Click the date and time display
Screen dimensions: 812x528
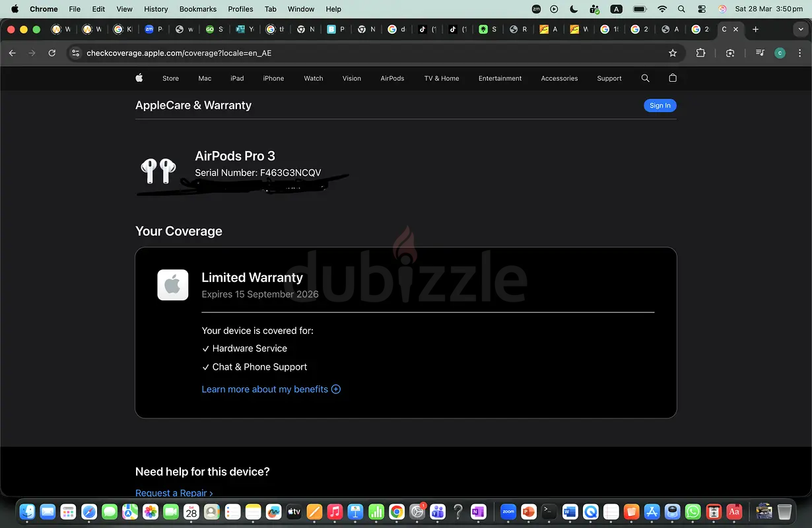pyautogui.click(x=768, y=9)
